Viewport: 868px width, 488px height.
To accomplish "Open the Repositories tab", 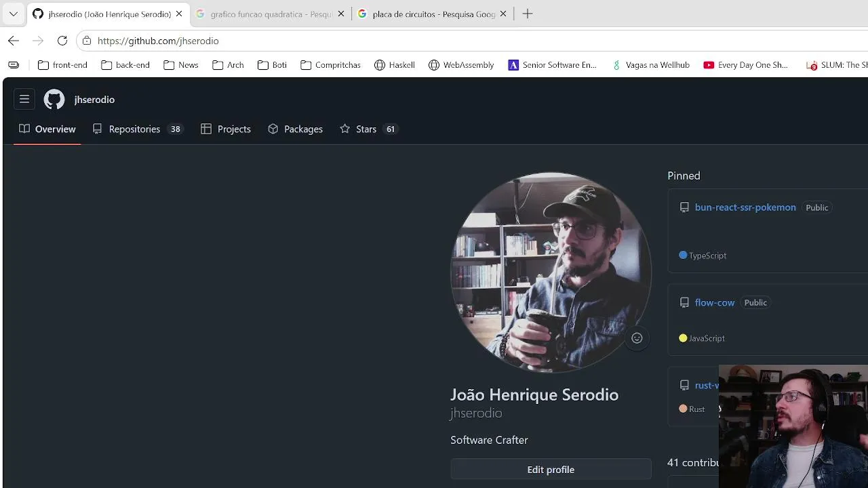I will (138, 129).
